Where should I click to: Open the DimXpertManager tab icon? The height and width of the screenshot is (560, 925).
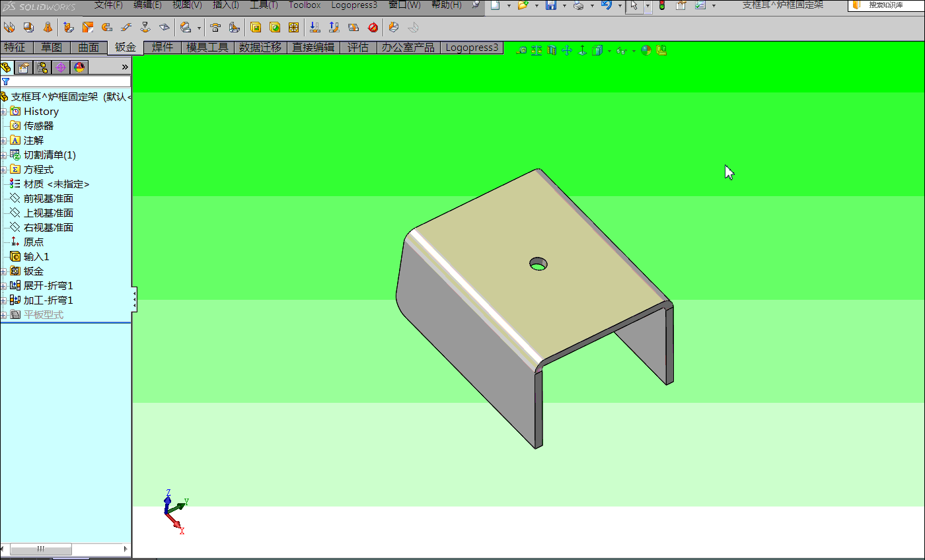61,67
